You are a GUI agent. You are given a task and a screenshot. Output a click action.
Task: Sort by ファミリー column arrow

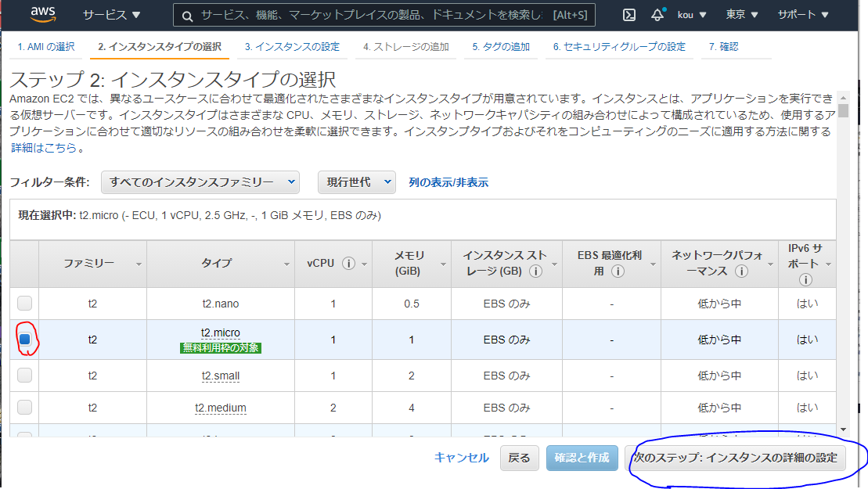139,264
